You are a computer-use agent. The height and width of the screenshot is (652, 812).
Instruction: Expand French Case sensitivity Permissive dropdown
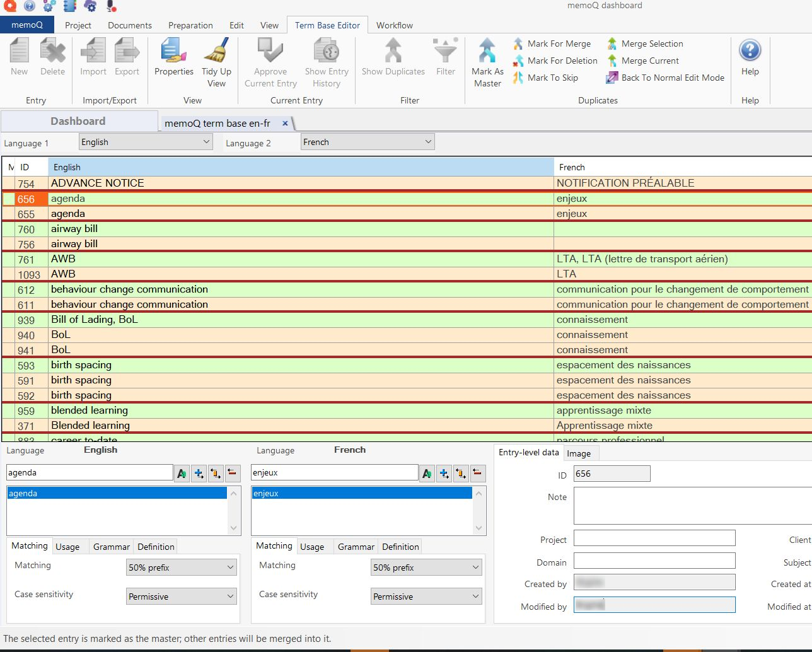(x=426, y=597)
